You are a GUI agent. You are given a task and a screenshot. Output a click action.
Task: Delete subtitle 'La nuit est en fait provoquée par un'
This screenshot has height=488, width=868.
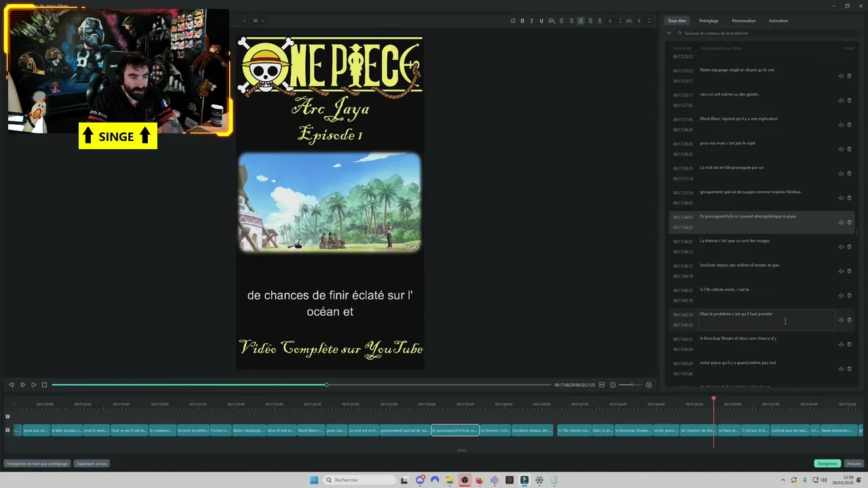click(x=849, y=174)
